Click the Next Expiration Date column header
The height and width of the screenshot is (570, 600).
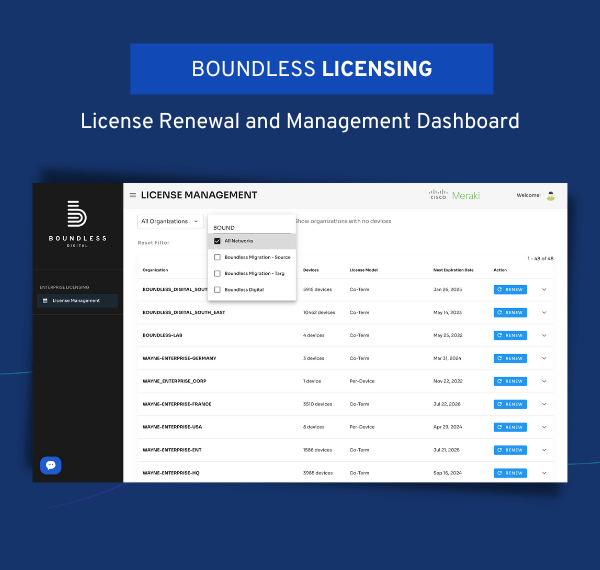pyautogui.click(x=453, y=270)
